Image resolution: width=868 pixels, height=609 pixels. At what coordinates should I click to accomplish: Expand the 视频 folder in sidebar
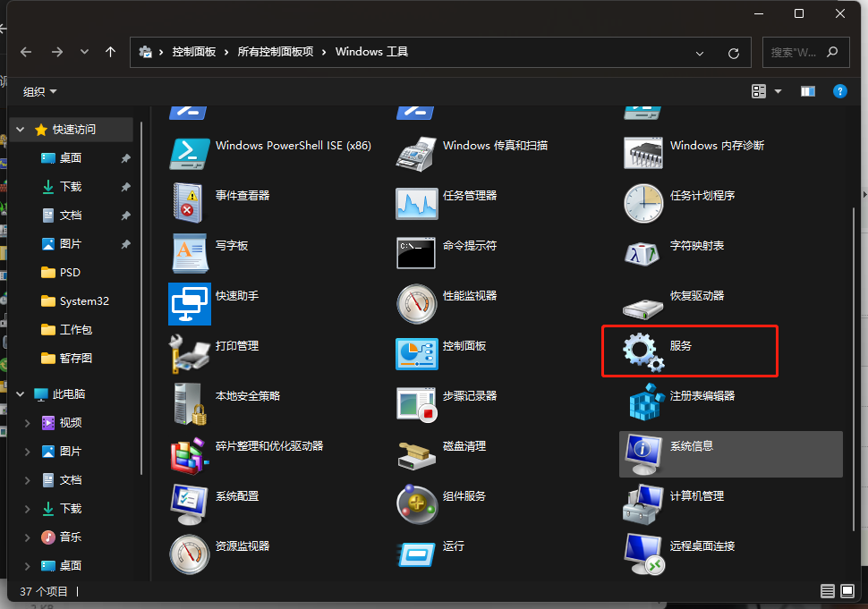(28, 423)
